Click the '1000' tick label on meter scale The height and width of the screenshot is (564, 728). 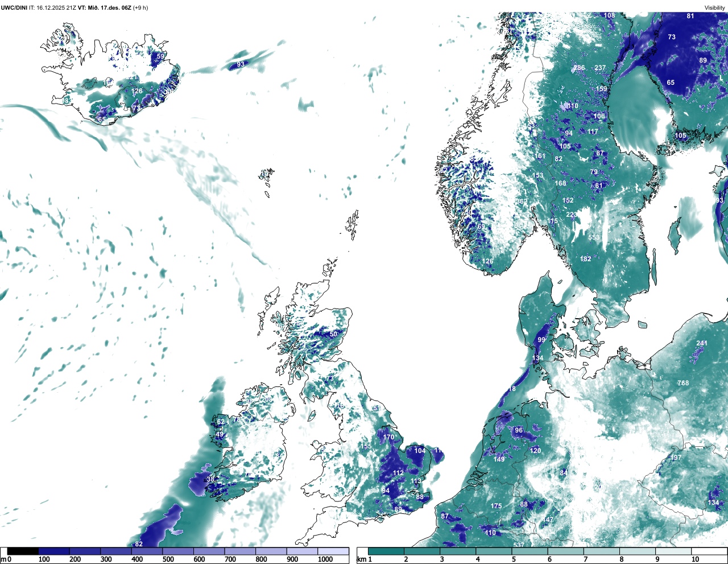point(325,559)
